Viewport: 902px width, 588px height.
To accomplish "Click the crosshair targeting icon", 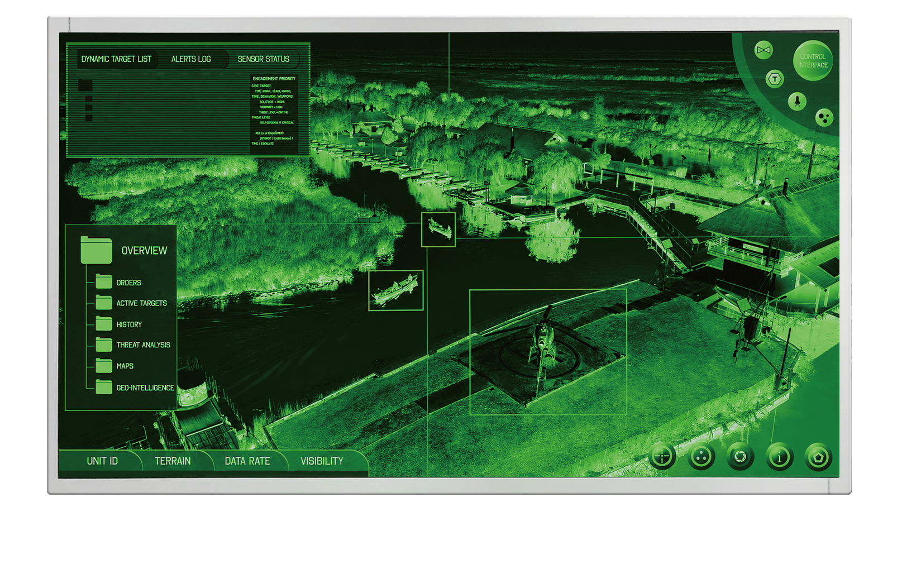I will point(662,457).
